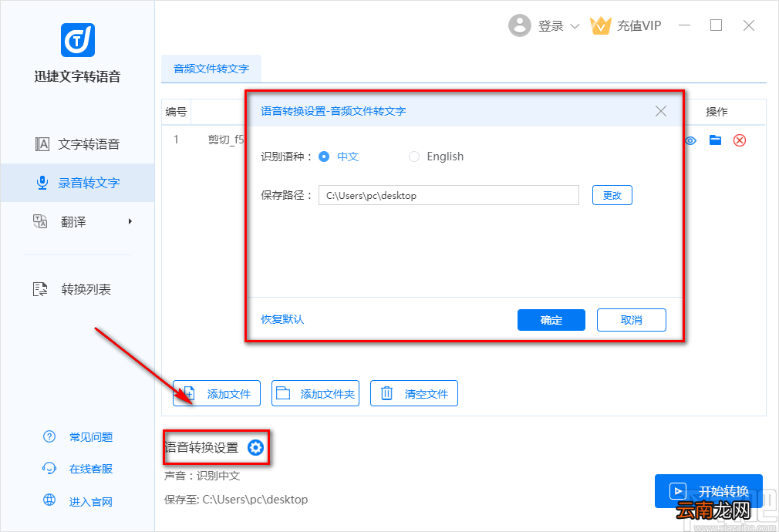Open 常见问题 help link
This screenshot has height=532, width=779.
point(91,437)
